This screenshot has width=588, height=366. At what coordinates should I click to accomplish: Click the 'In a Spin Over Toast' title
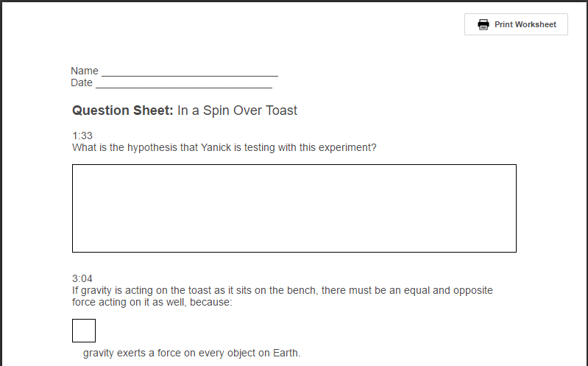[x=237, y=110]
